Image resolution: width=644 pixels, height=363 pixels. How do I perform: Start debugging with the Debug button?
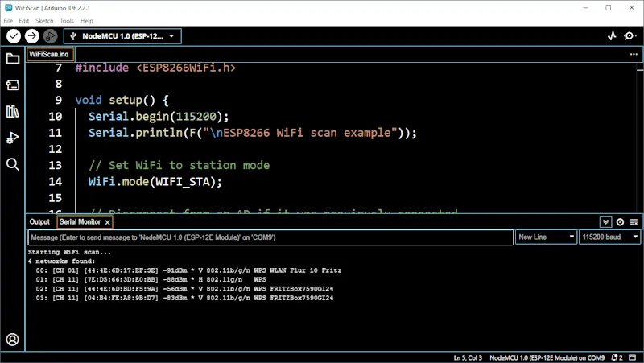[50, 36]
